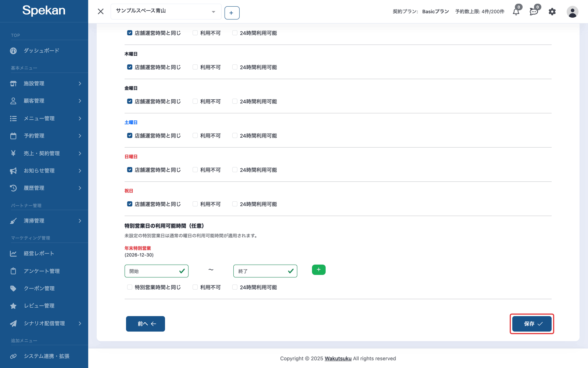Expand the シナリオ配信管理 chevron
The image size is (588, 368).
[80, 323]
